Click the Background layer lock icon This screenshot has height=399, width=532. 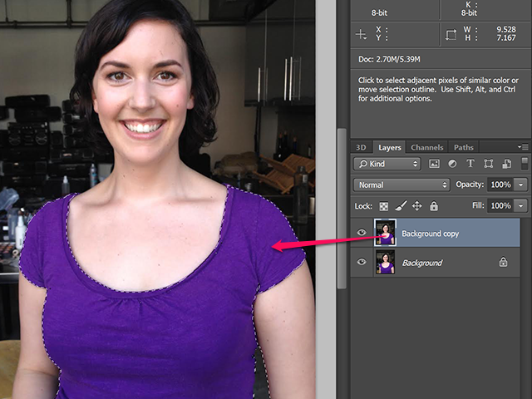click(503, 262)
